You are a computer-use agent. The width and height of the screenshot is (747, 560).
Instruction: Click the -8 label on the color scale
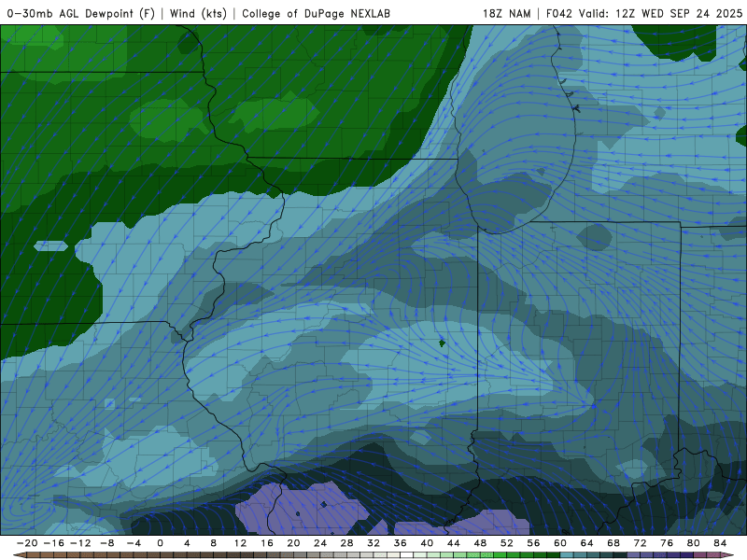[106, 543]
